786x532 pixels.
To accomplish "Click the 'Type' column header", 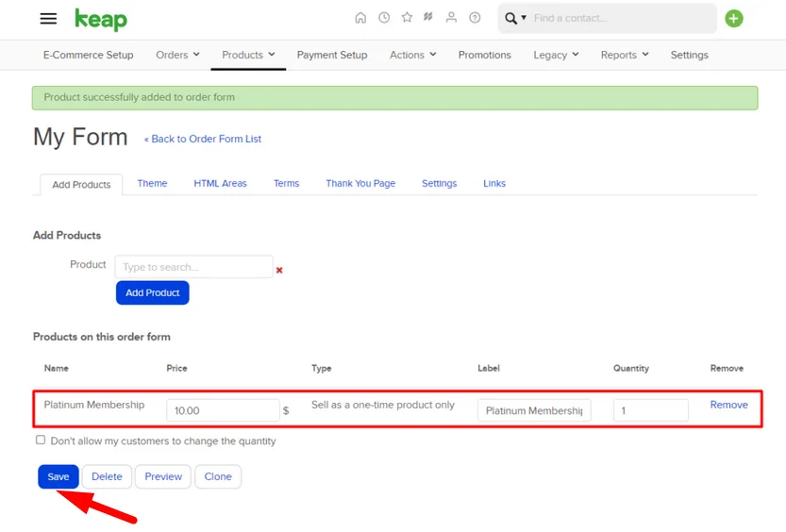I will (322, 368).
